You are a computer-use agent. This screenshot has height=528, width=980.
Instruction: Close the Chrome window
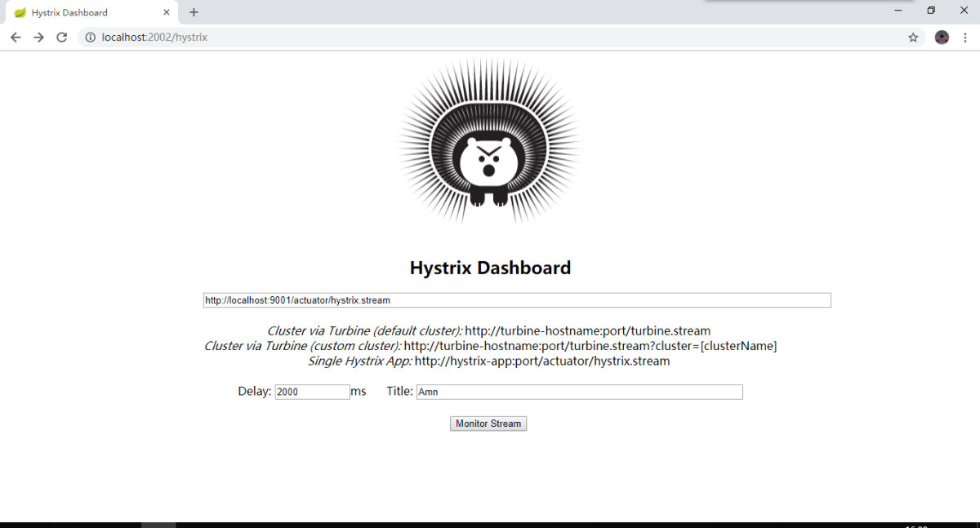pyautogui.click(x=964, y=11)
